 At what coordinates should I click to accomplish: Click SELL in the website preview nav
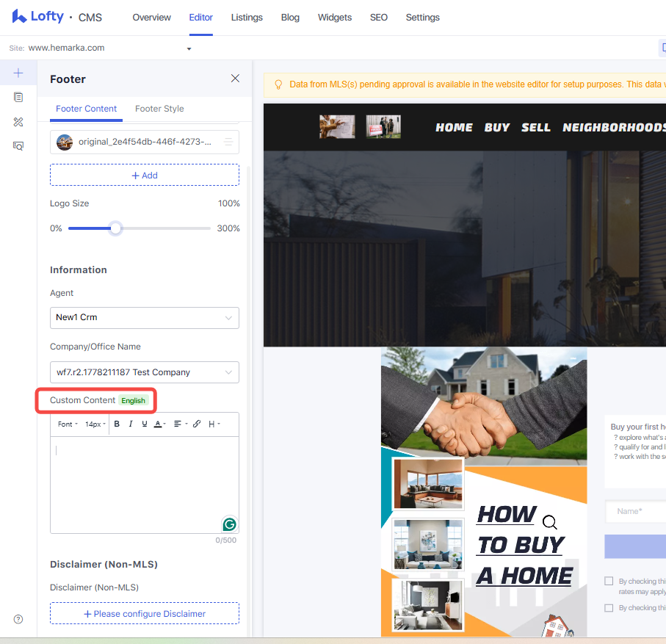(x=536, y=128)
